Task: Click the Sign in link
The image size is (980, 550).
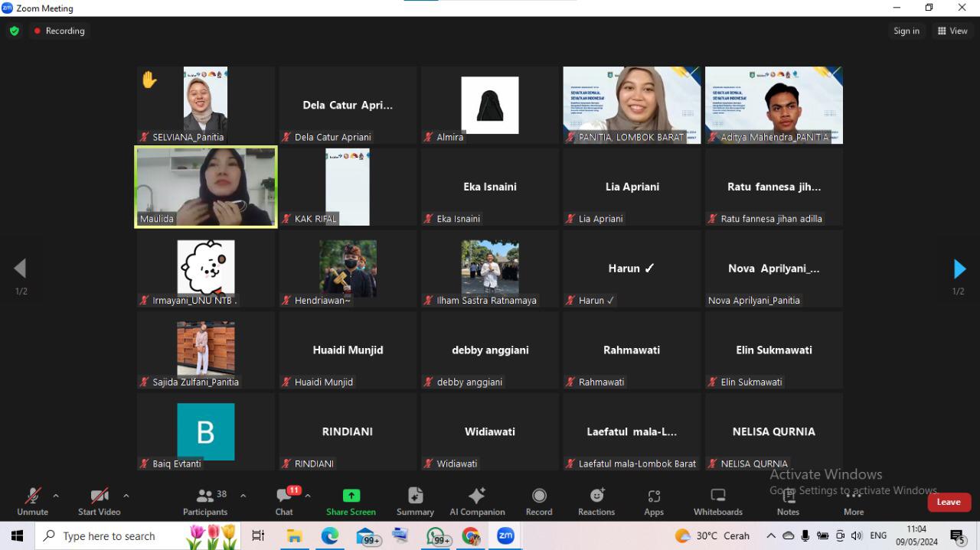Action: (x=906, y=31)
